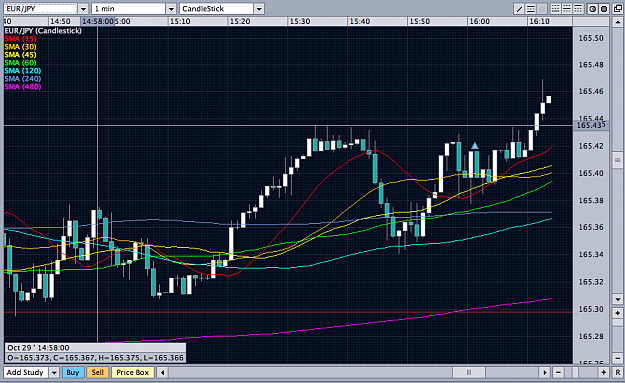Click the Price Box button
This screenshot has height=383, width=625.
coord(132,372)
